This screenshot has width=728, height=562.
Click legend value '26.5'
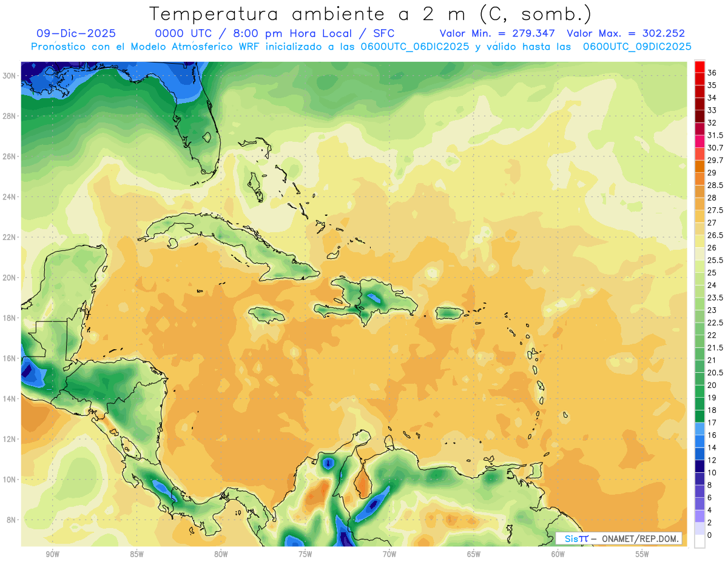[715, 235]
